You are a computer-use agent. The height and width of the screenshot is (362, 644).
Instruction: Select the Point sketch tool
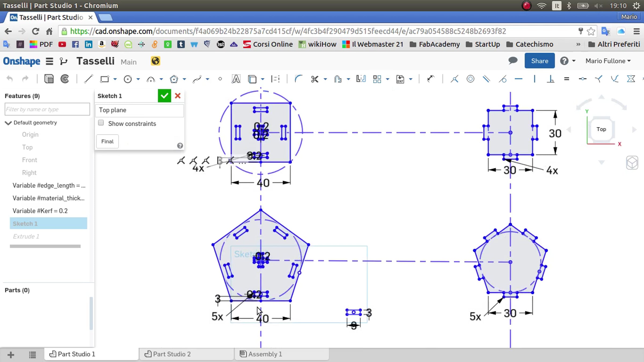click(220, 79)
